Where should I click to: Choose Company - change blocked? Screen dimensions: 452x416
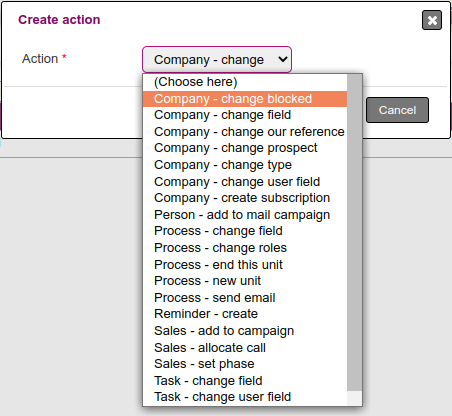point(245,99)
